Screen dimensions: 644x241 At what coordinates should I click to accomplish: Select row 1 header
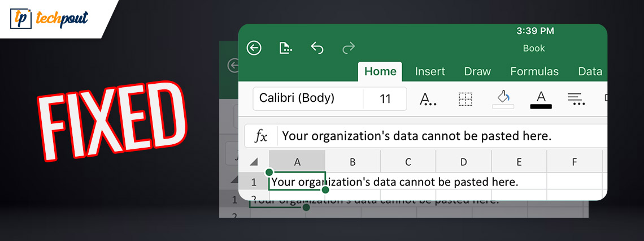click(x=254, y=182)
